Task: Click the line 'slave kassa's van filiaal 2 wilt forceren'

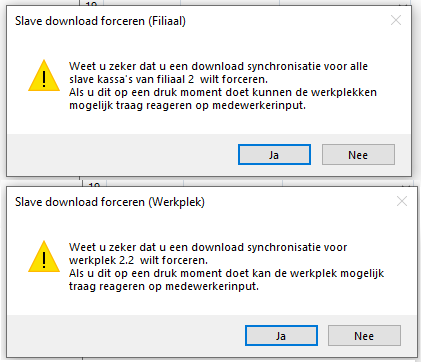Action: pyautogui.click(x=168, y=79)
